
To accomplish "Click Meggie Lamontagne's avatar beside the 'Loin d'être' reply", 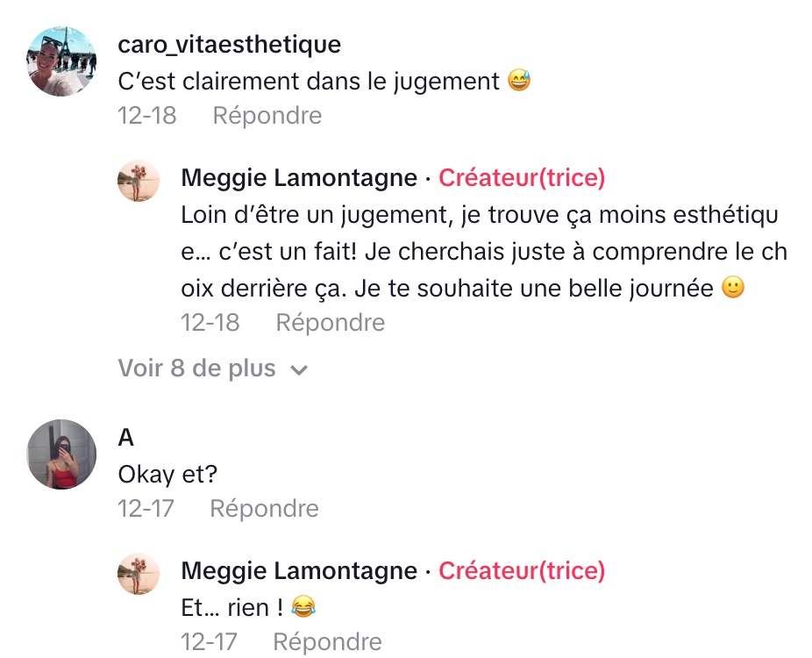I will pyautogui.click(x=139, y=182).
